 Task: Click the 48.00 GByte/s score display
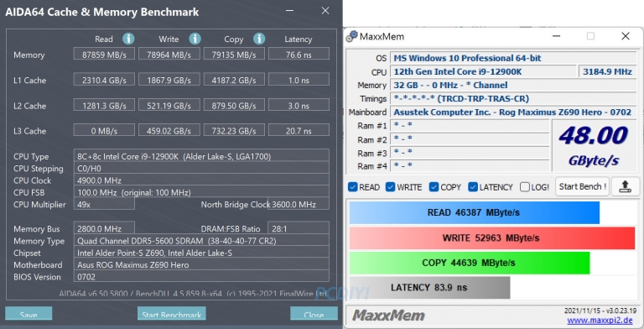(594, 145)
